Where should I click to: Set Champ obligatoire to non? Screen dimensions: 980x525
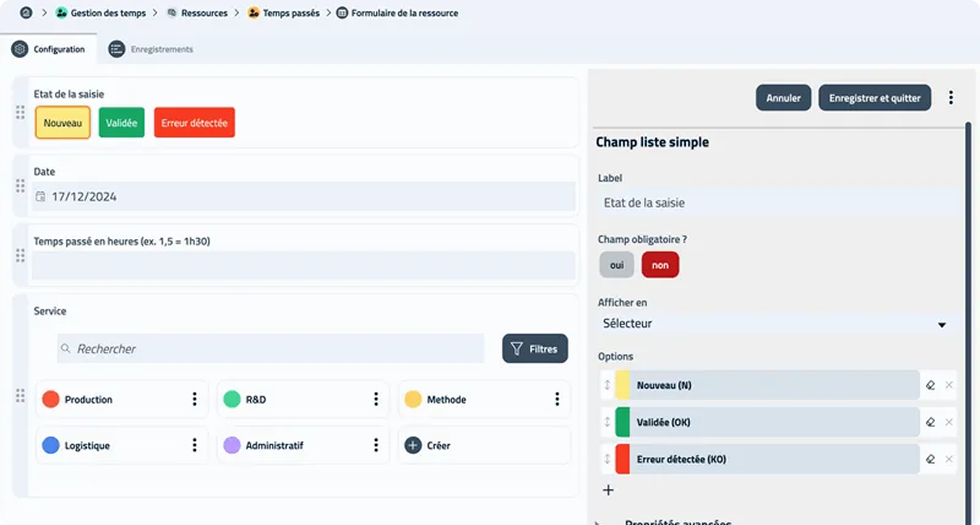pyautogui.click(x=660, y=265)
